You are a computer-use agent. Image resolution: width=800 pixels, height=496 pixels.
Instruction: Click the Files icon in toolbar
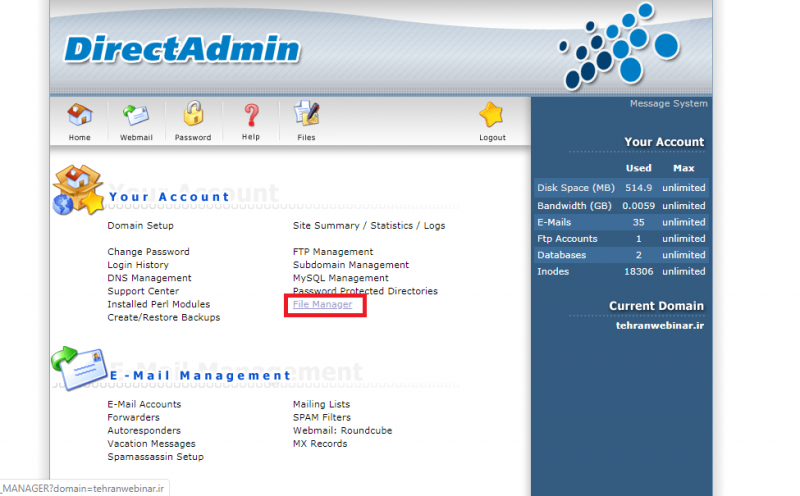tap(306, 115)
